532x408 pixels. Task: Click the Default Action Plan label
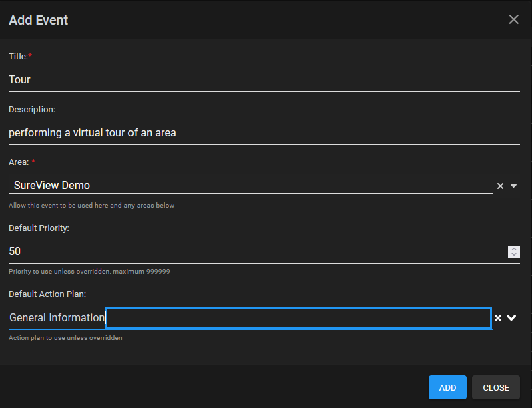click(47, 294)
